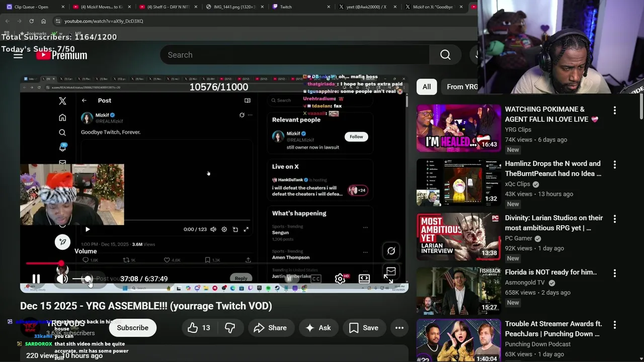Dislike the video
This screenshot has height=362, width=644.
230,328
